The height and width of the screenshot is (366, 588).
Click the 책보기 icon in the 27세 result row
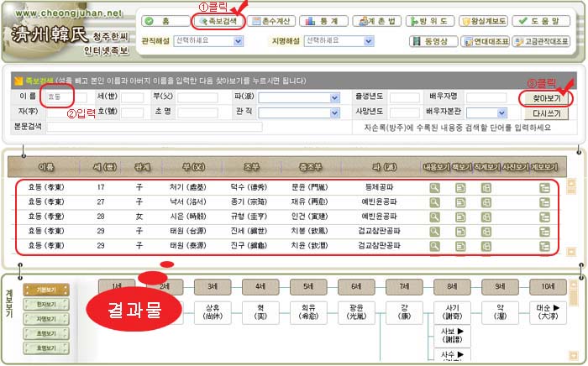(460, 202)
